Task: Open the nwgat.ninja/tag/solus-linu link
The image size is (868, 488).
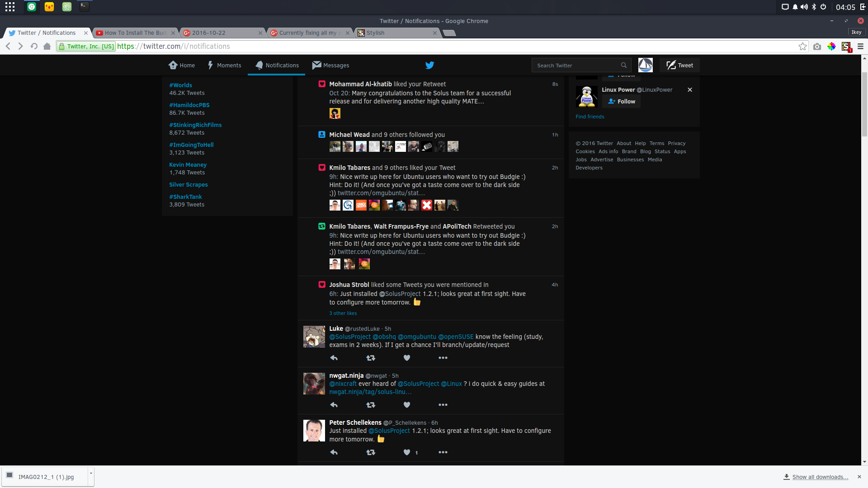Action: 370,392
